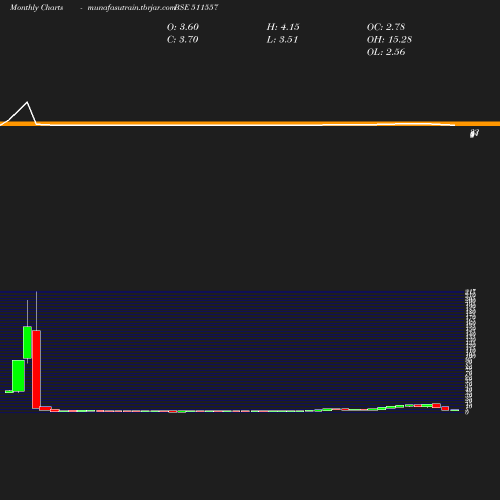Click the peak of the white line chart
The height and width of the screenshot is (500, 500).
point(27,102)
